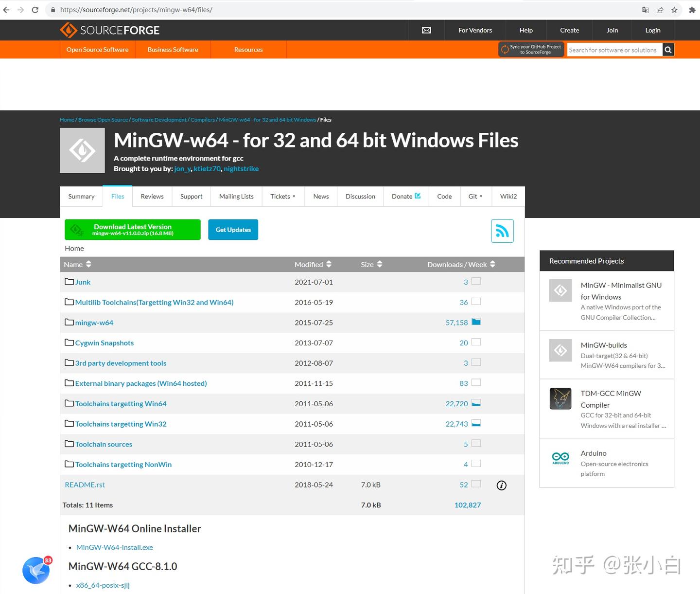
Task: Open the Toolchains targetting Win64 folder link
Action: (x=121, y=403)
